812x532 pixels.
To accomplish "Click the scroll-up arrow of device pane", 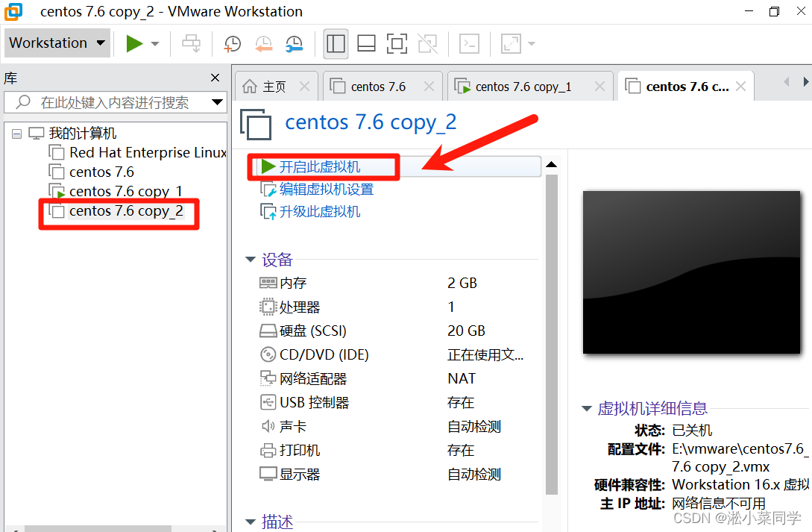I will (x=552, y=165).
